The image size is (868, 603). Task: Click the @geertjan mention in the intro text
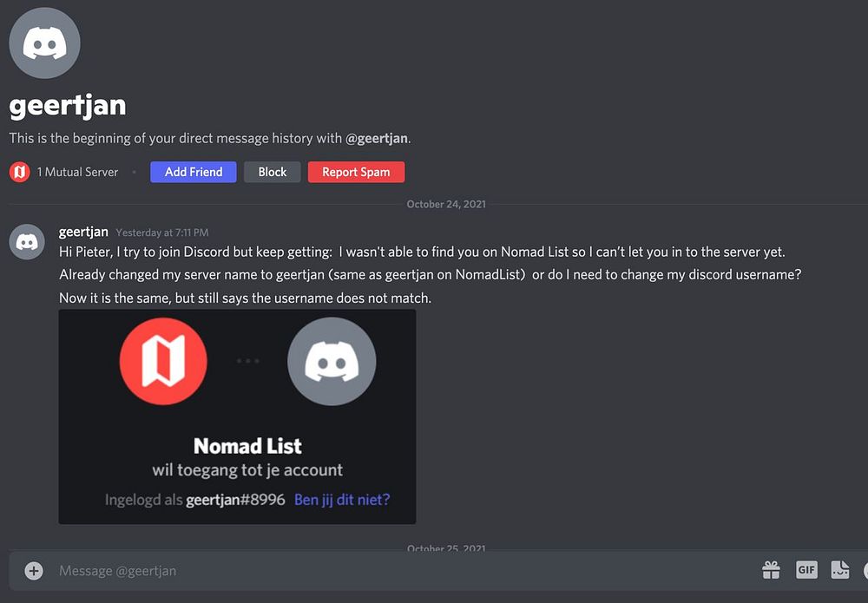376,138
